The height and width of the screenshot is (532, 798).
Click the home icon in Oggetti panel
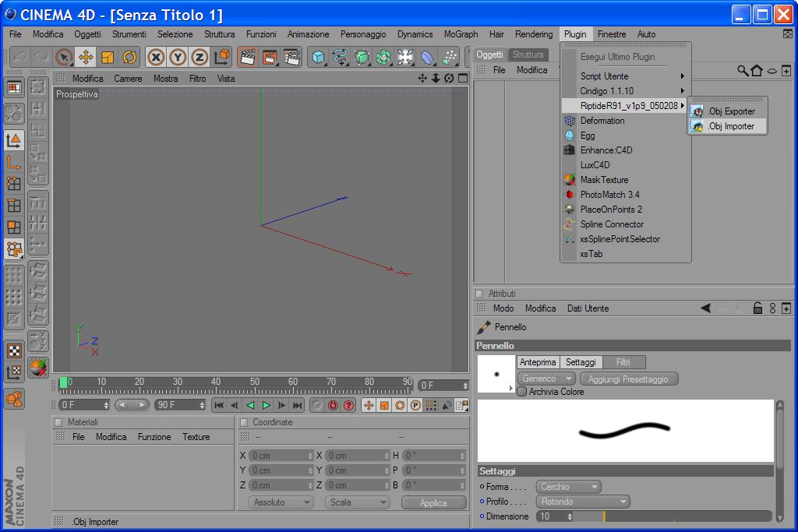click(757, 70)
